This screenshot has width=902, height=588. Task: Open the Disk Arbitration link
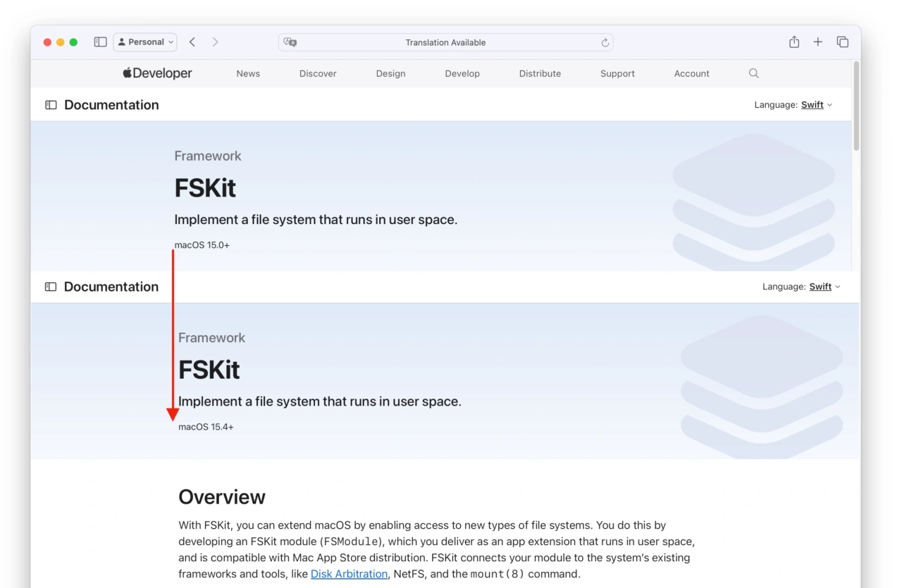coord(349,574)
